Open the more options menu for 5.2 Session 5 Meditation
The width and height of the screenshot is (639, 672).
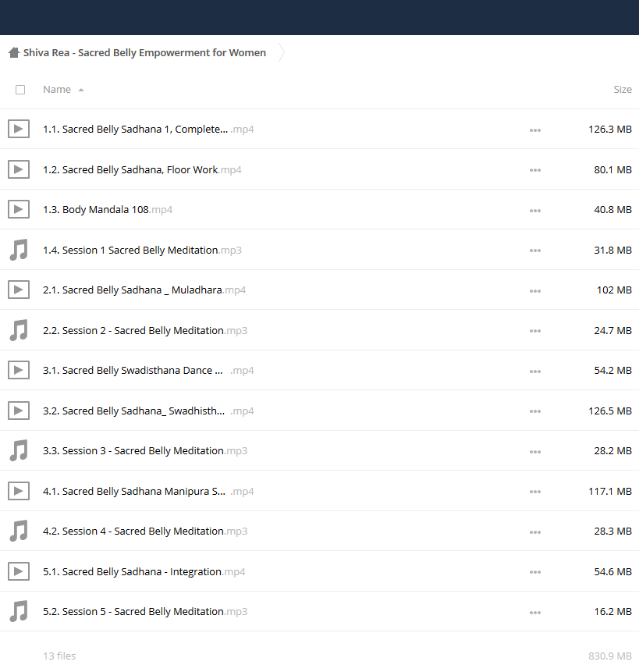point(535,613)
